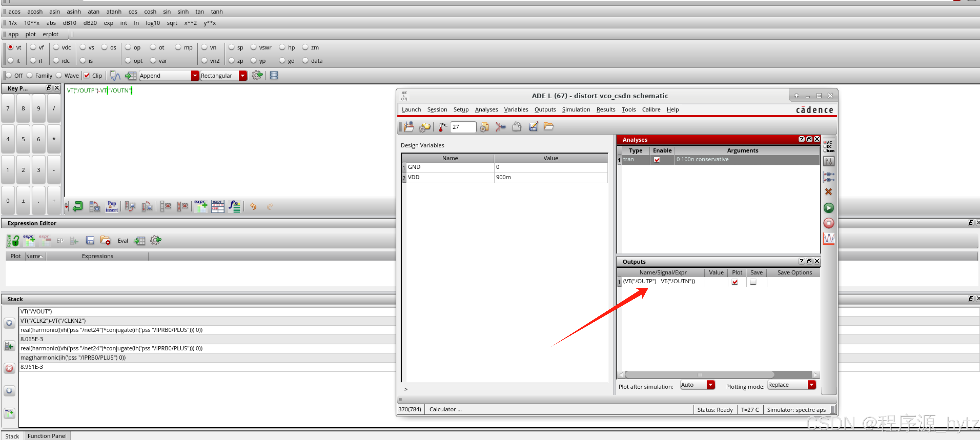The width and height of the screenshot is (980, 440).
Task: Open the Simulation menu in ADE L
Action: click(x=576, y=109)
